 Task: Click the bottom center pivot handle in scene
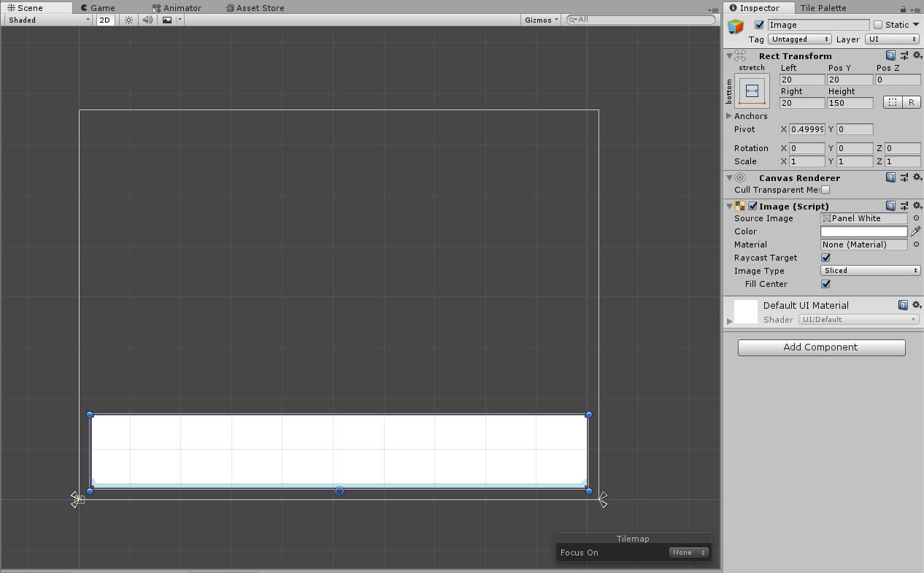pyautogui.click(x=339, y=491)
